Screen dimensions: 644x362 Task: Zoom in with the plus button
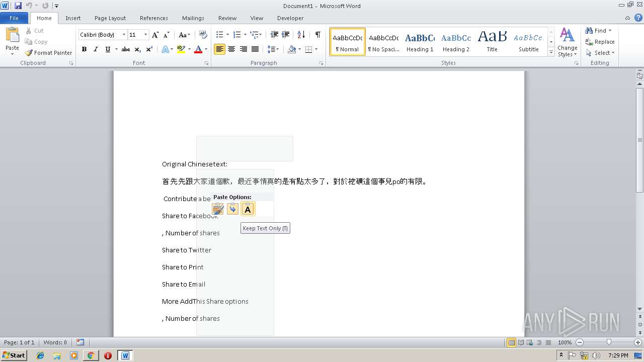click(638, 342)
